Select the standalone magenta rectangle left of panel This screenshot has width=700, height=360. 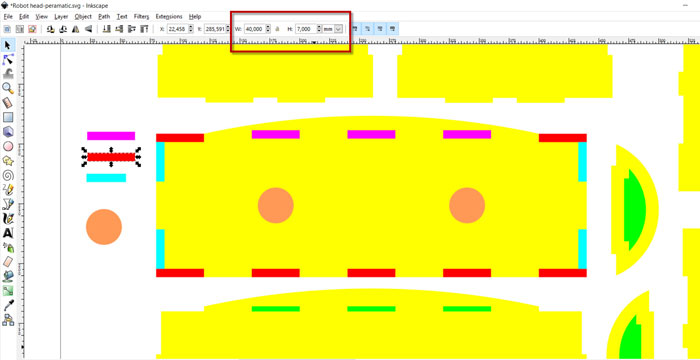[x=111, y=136]
